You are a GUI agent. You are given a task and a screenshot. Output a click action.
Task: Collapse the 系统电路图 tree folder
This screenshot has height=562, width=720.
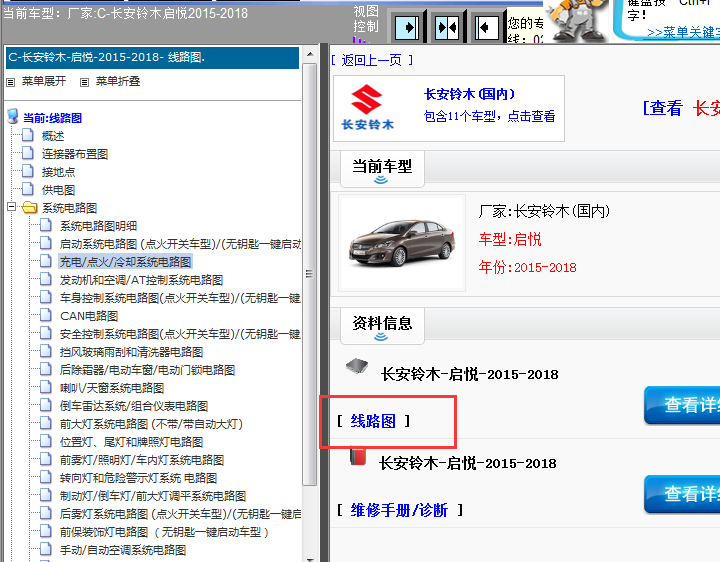11,207
